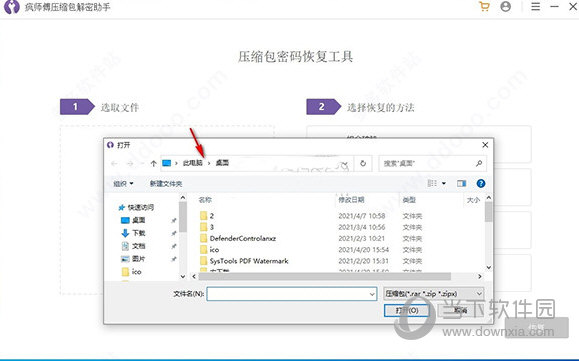
Task: Click navigation pane scroll up arrow
Action: coord(183,198)
